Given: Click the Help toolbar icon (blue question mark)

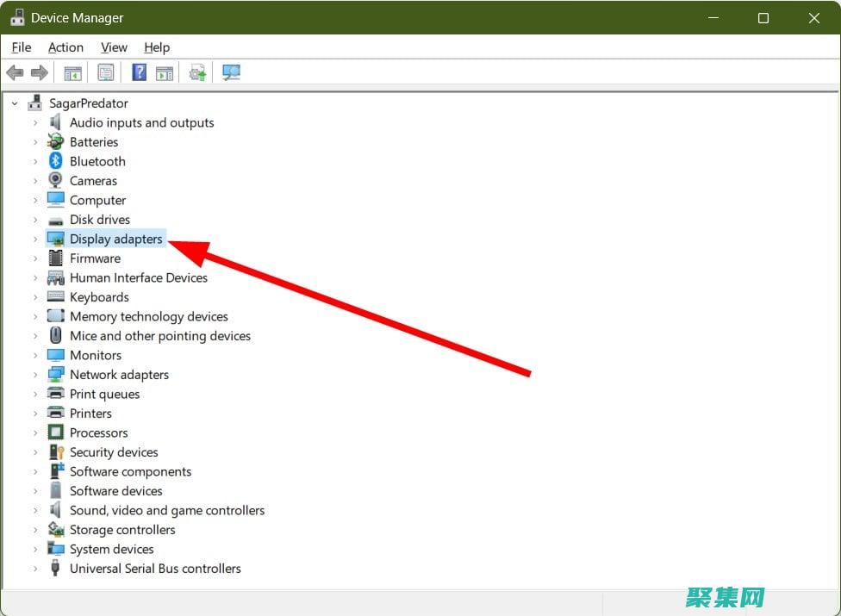Looking at the screenshot, I should (x=139, y=73).
